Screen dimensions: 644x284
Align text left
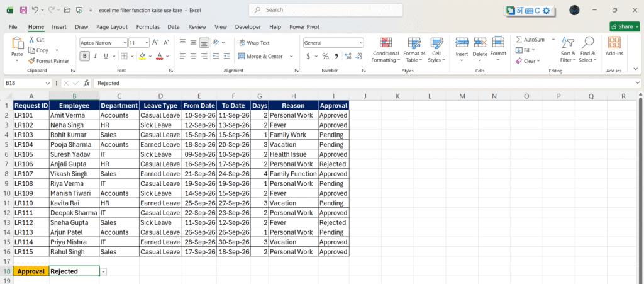(182, 56)
